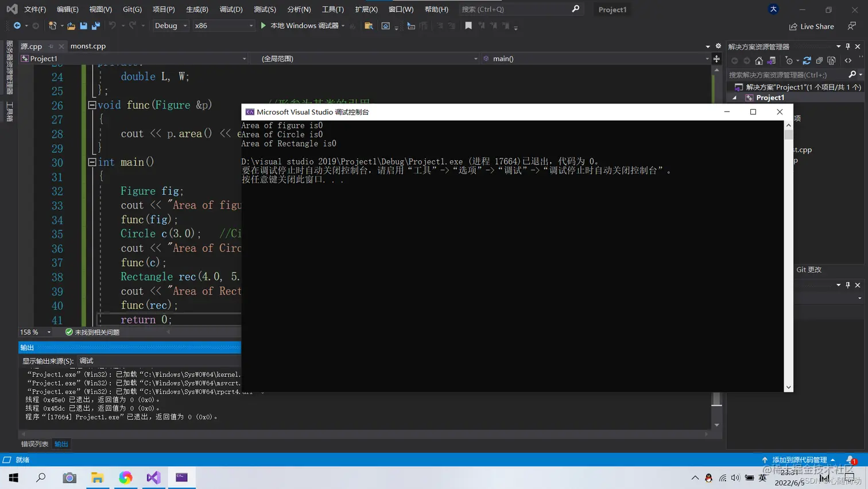
Task: Start debugging with the green play icon
Action: (263, 26)
